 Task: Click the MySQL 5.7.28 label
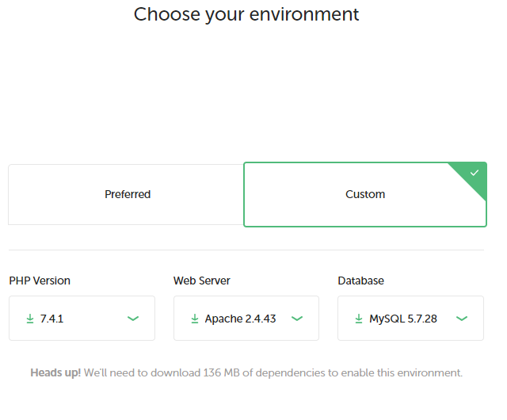pyautogui.click(x=403, y=319)
